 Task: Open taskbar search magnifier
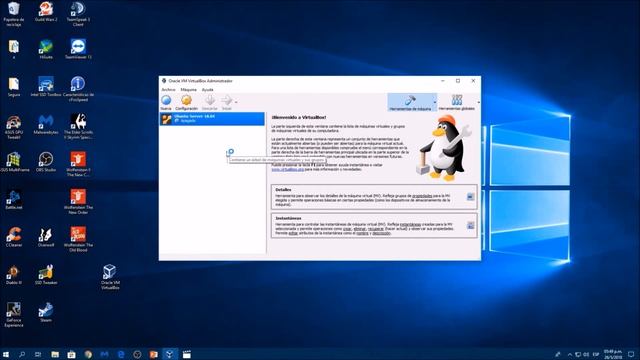click(22, 354)
